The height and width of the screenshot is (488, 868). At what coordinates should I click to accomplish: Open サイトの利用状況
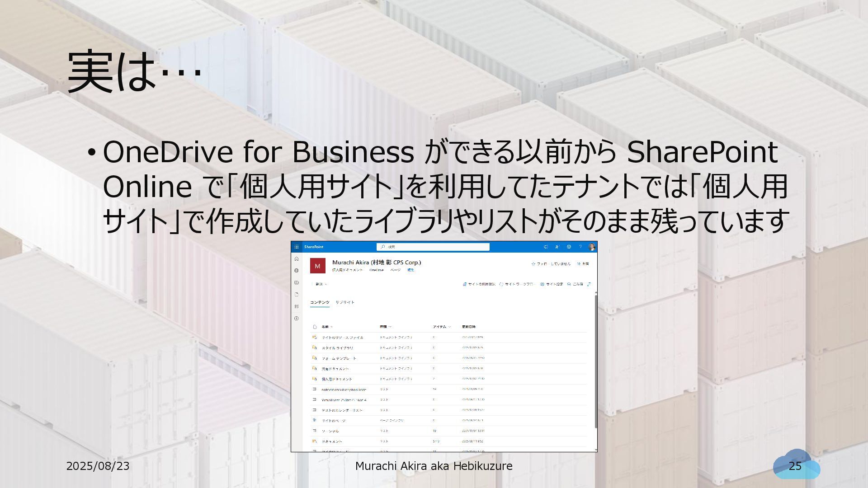coord(479,284)
